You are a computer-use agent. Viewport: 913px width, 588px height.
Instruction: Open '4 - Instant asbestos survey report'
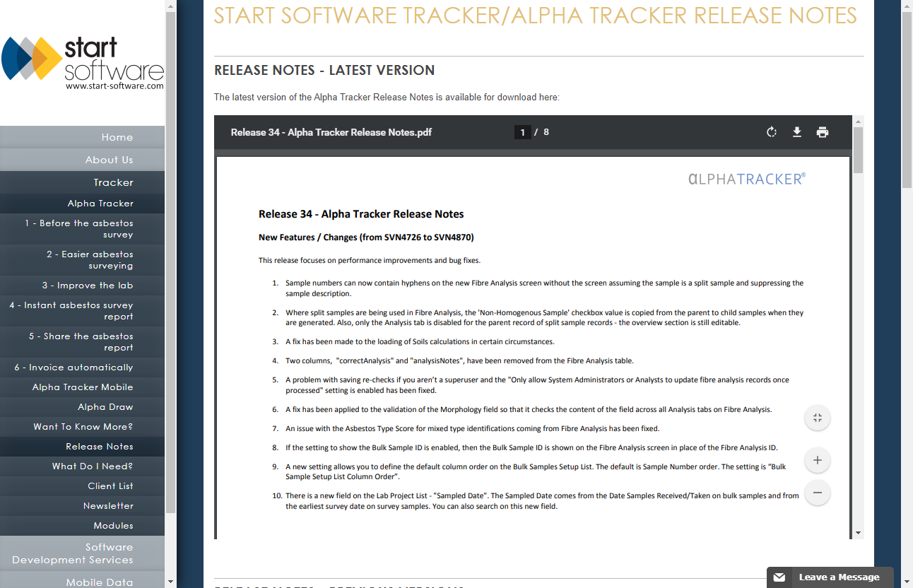[x=82, y=311]
